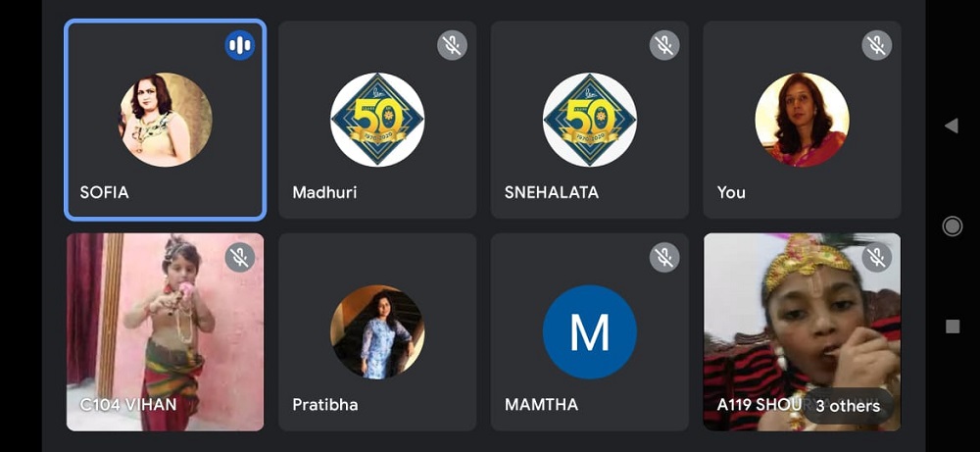Viewport: 980px width, 452px height.
Task: Select your own profile photo
Action: click(802, 120)
